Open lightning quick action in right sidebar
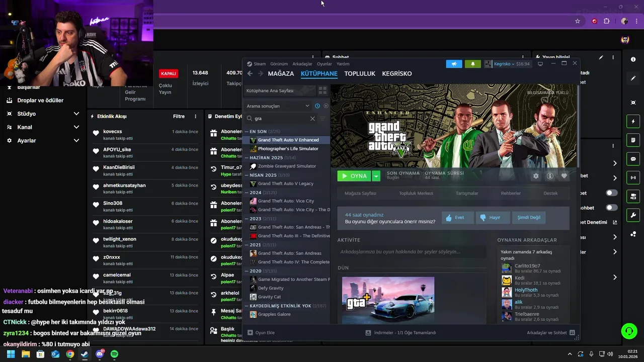 633,121
